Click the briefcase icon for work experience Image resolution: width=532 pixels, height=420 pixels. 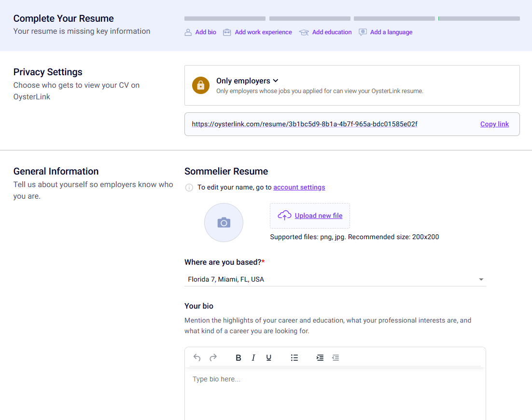point(226,32)
